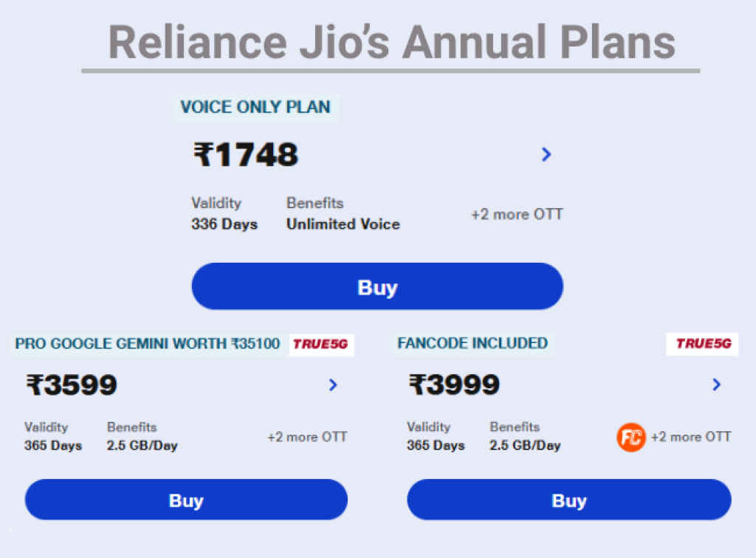Expand OTT benefits on the Voice Only Plan
The height and width of the screenshot is (558, 756).
pyautogui.click(x=517, y=214)
